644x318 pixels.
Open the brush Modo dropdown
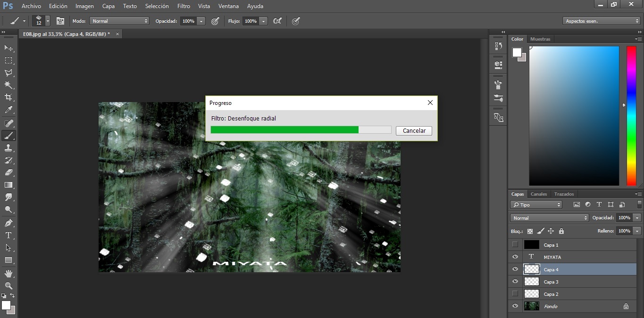(x=119, y=21)
